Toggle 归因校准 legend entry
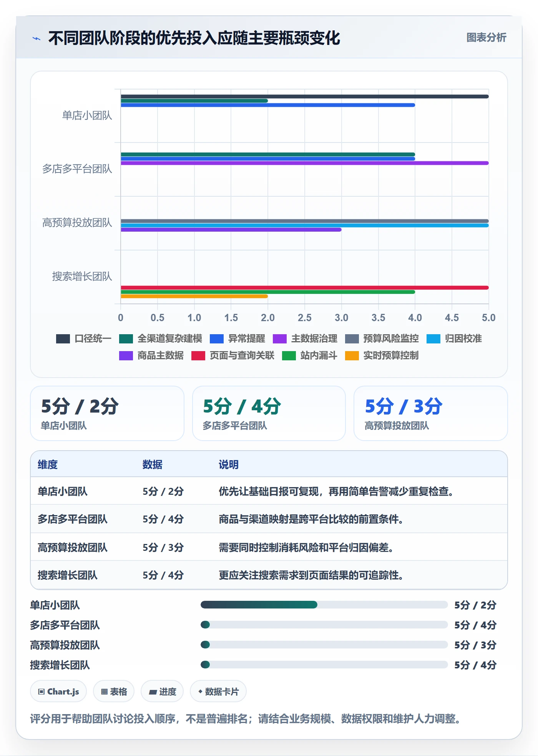This screenshot has width=538, height=756. tap(454, 338)
